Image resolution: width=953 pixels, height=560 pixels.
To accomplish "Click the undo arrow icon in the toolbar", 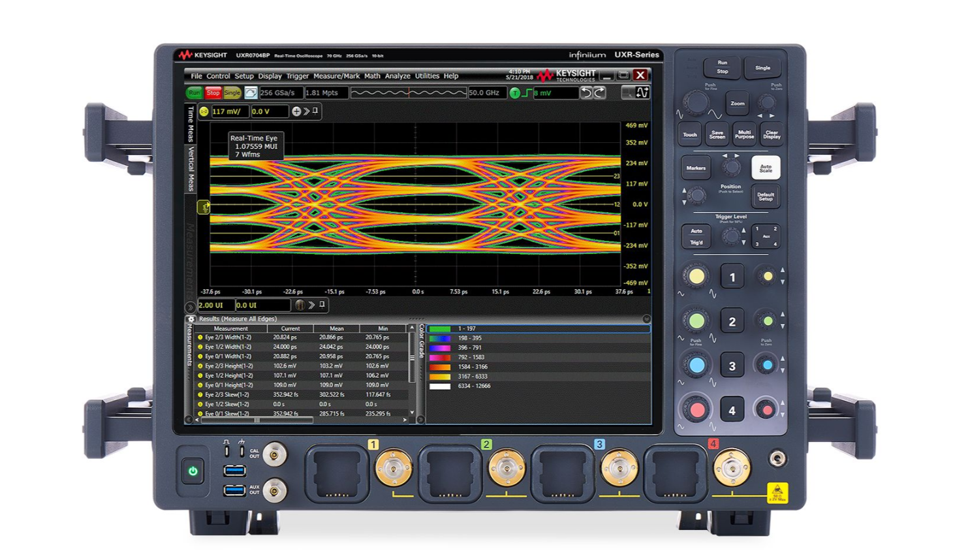I will click(x=587, y=93).
